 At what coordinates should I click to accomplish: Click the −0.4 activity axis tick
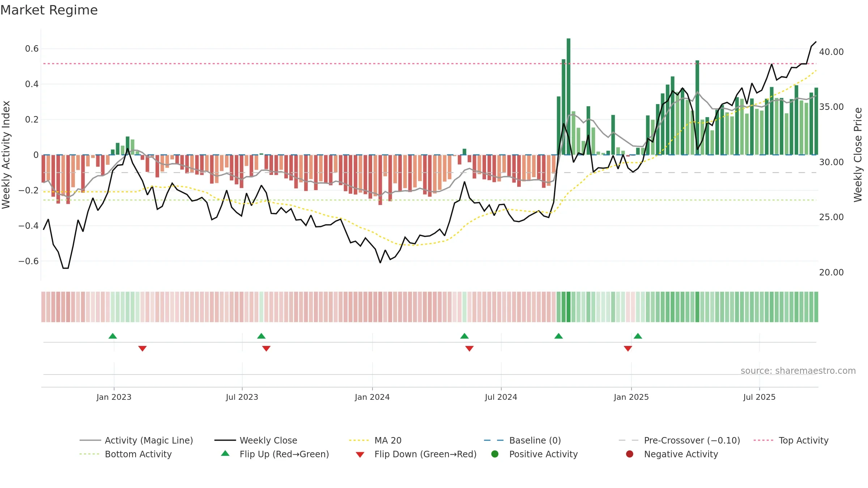pos(29,226)
